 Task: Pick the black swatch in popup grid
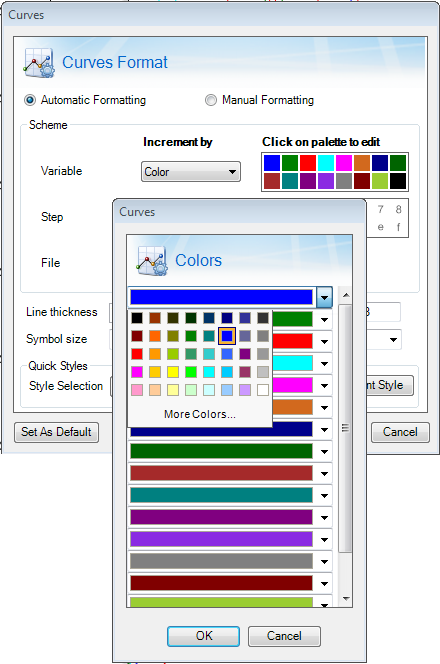pos(137,318)
